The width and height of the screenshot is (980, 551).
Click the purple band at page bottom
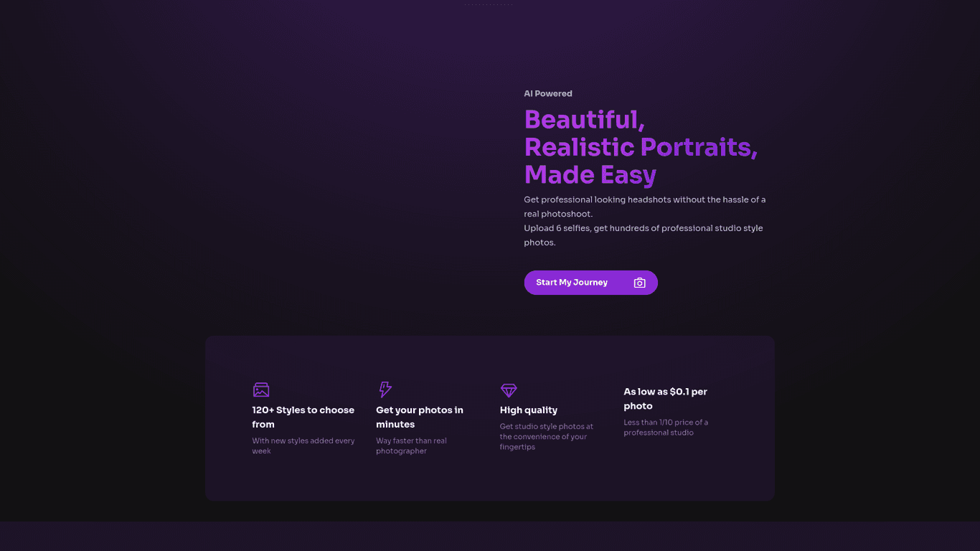point(490,537)
